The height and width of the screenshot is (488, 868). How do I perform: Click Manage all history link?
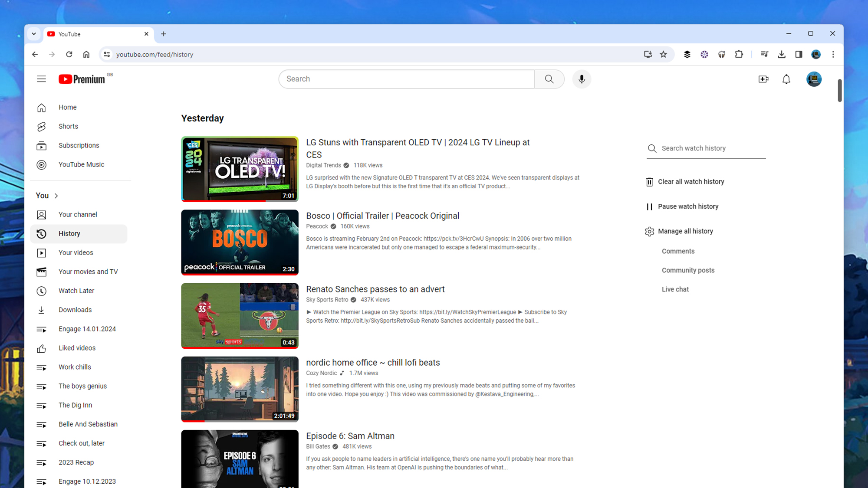click(x=686, y=231)
